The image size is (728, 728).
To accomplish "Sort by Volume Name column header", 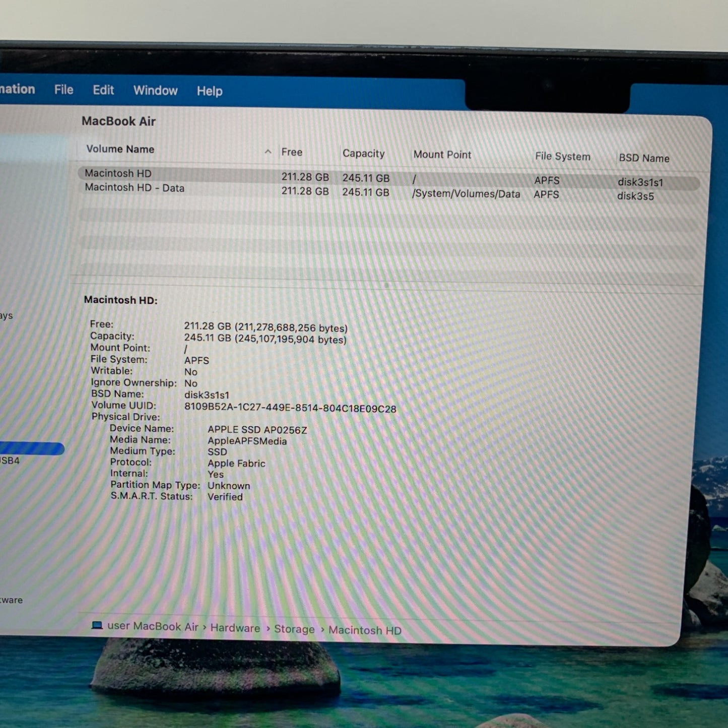I will (120, 149).
